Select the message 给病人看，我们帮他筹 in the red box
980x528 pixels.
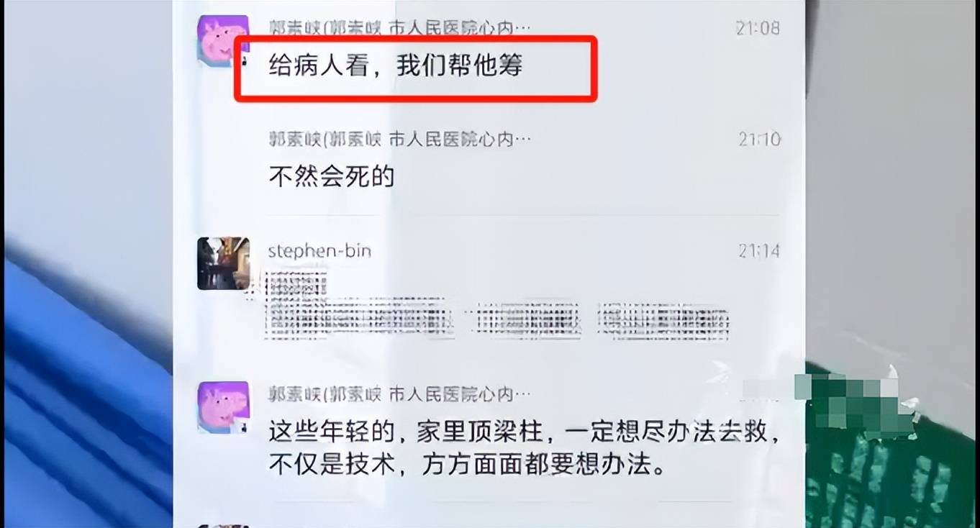pyautogui.click(x=395, y=66)
